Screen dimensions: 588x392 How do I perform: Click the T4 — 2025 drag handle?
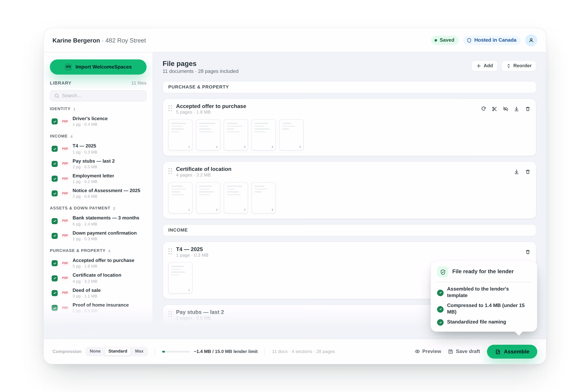(170, 252)
